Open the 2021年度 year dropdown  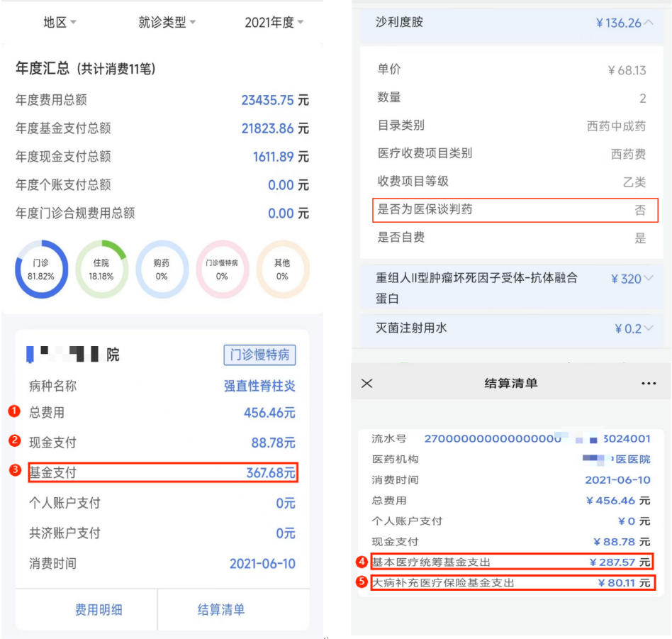coord(274,23)
